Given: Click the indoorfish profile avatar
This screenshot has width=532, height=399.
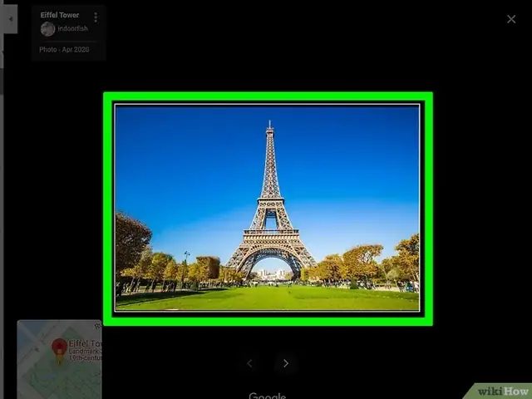Looking at the screenshot, I should (x=48, y=29).
